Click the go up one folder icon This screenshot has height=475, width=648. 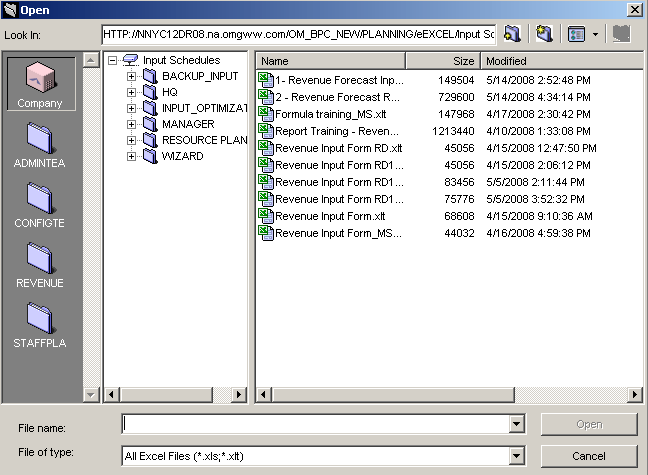pyautogui.click(x=512, y=34)
